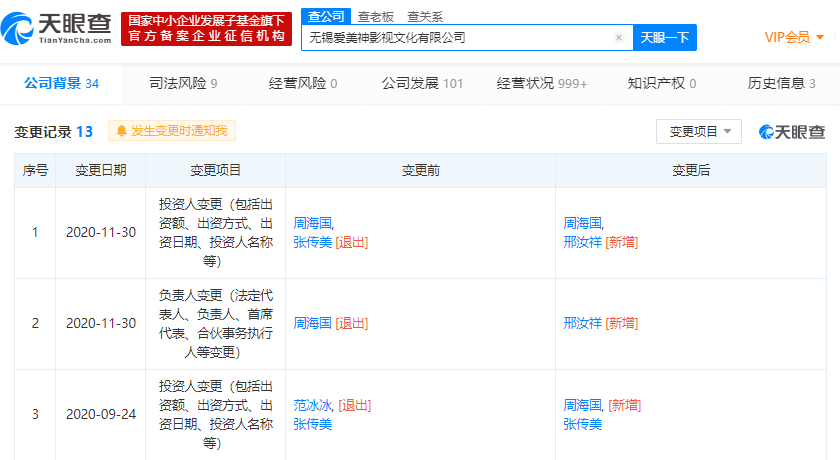Click the bell icon for change notifications
Viewport: 840px width, 460px height.
coord(122,131)
